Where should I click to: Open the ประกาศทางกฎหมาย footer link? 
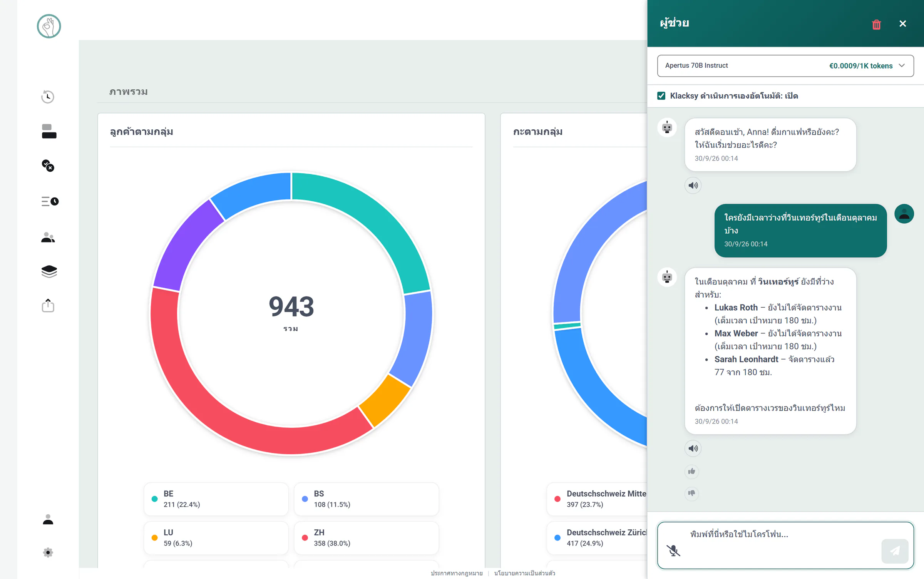[457, 573]
